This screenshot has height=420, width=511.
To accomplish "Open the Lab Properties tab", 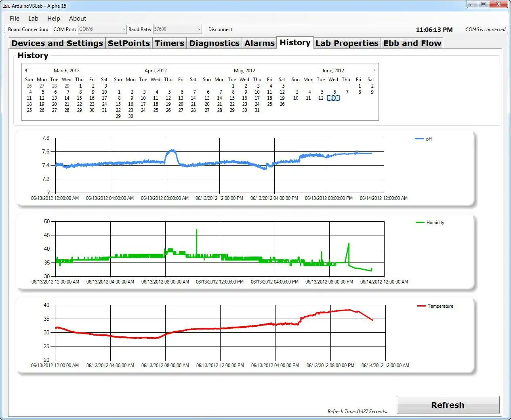I will (x=347, y=43).
